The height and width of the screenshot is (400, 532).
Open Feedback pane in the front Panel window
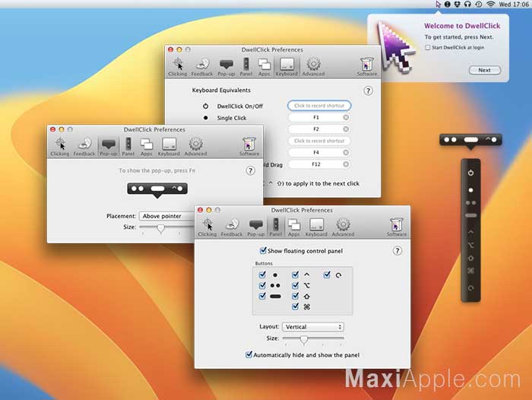pos(231,227)
